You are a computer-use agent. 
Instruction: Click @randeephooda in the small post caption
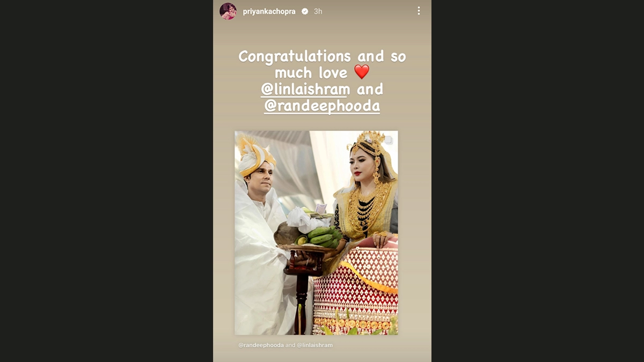[x=261, y=345]
